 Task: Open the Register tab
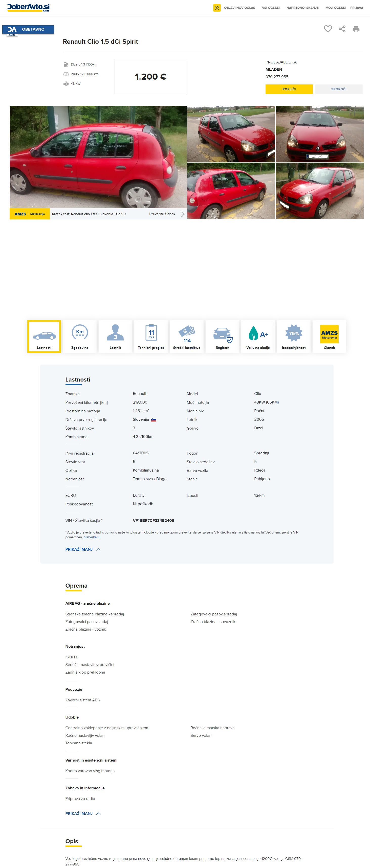click(222, 336)
